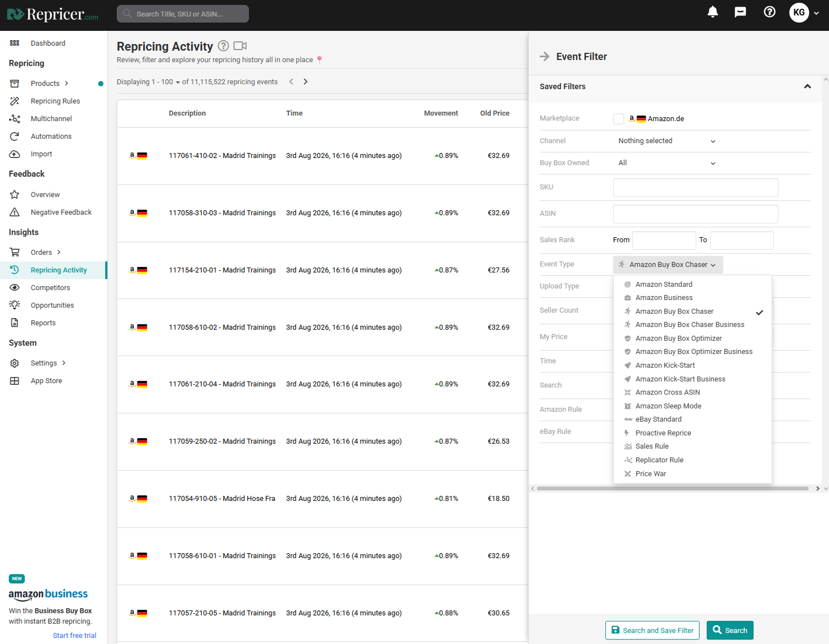Image resolution: width=829 pixels, height=644 pixels.
Task: Expand the Orders submenu
Action: click(x=59, y=253)
